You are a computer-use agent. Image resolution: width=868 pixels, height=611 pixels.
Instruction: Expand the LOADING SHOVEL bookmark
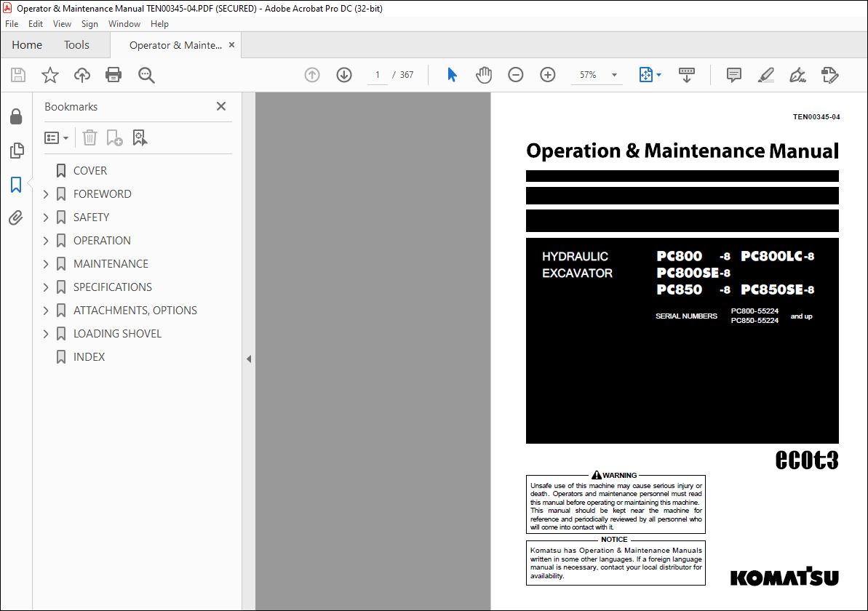46,334
